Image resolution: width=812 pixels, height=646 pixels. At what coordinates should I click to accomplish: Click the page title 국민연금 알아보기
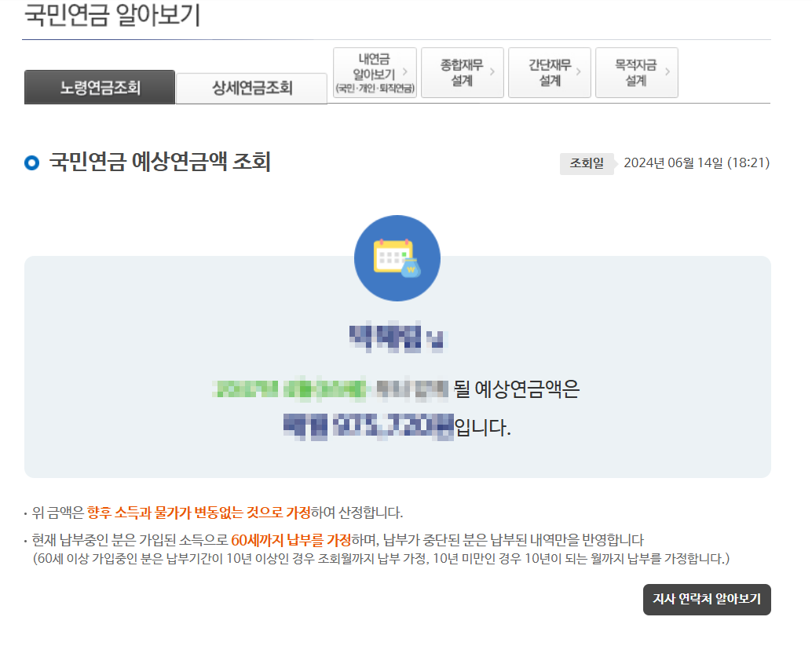112,14
